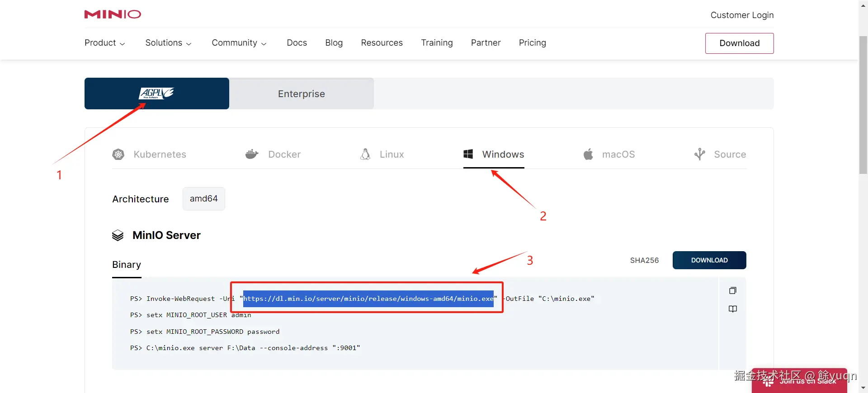Open the Linux platform tab
The height and width of the screenshot is (393, 868).
click(382, 154)
